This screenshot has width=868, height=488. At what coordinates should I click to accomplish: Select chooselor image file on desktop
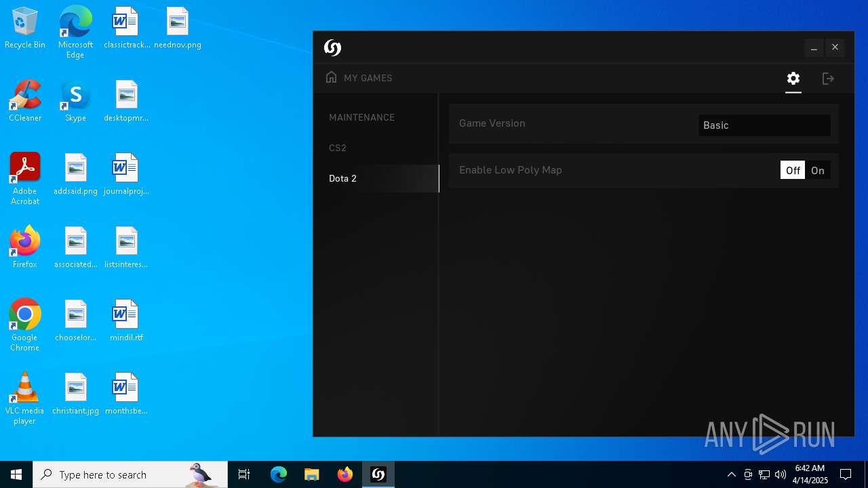(75, 321)
